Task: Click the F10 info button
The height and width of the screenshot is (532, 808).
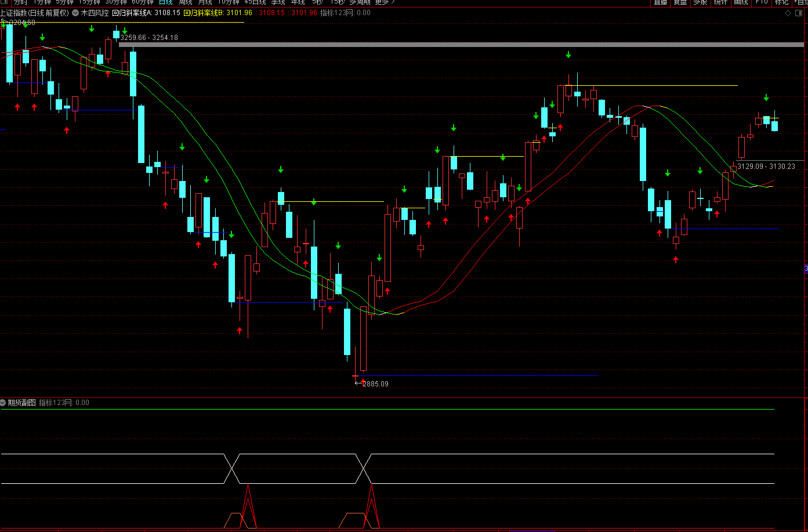Action: click(x=762, y=2)
